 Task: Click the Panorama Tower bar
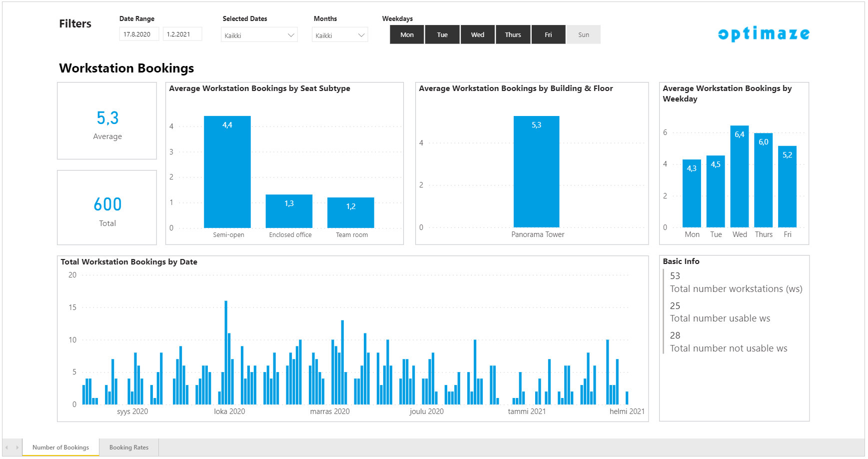[536, 172]
